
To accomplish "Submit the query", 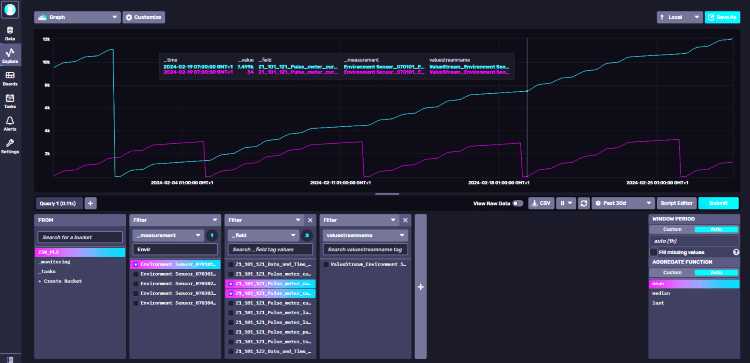I will (x=718, y=203).
